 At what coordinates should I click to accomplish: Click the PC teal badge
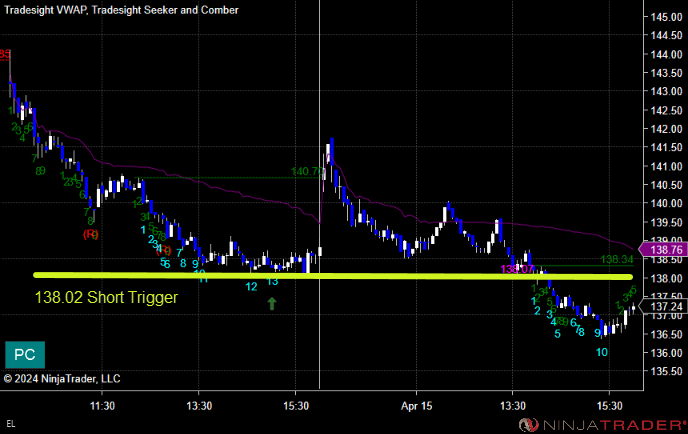pyautogui.click(x=25, y=355)
